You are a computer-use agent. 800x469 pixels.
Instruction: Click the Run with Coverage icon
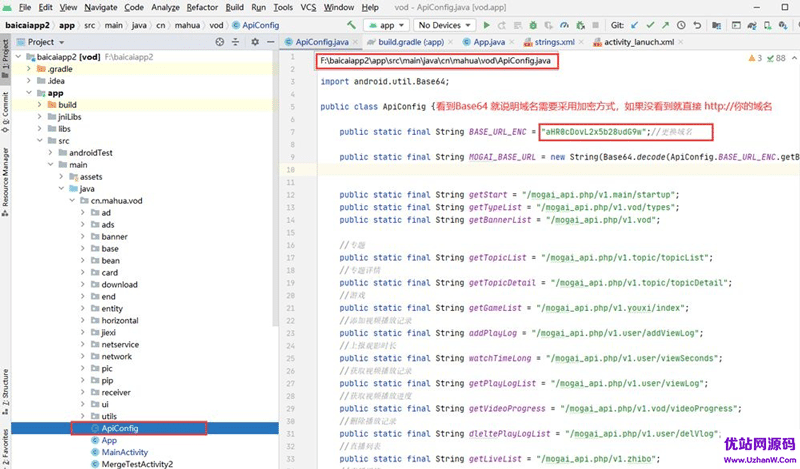(x=548, y=25)
